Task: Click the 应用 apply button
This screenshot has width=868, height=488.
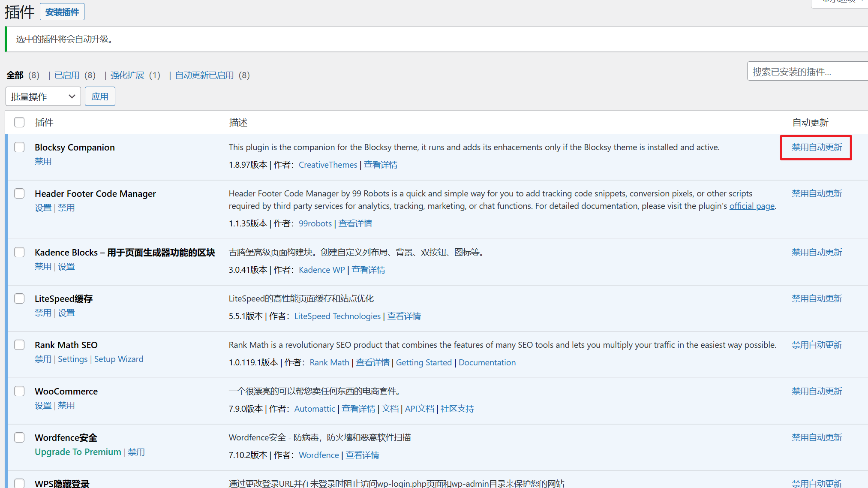Action: pos(100,96)
